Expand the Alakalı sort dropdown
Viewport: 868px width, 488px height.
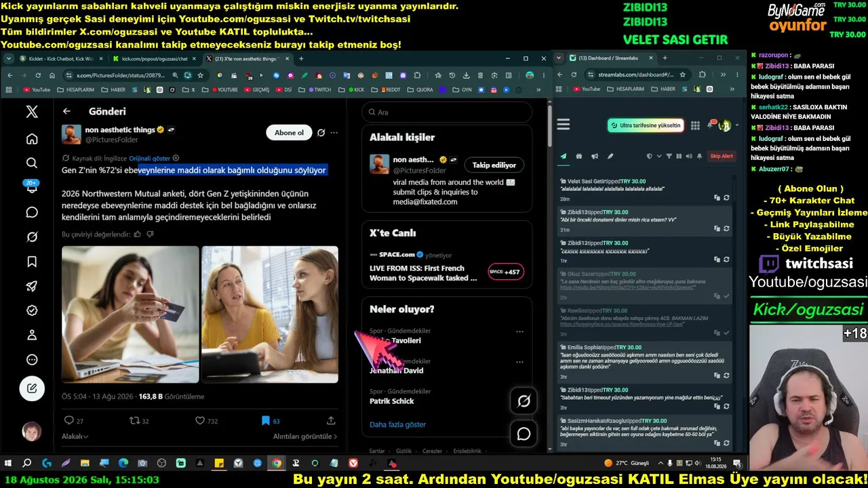tap(75, 436)
